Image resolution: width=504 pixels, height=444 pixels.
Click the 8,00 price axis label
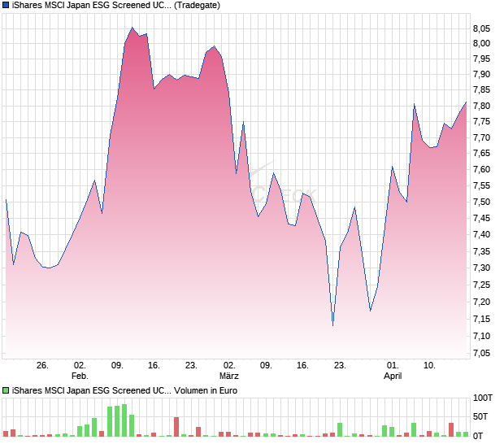tap(481, 43)
